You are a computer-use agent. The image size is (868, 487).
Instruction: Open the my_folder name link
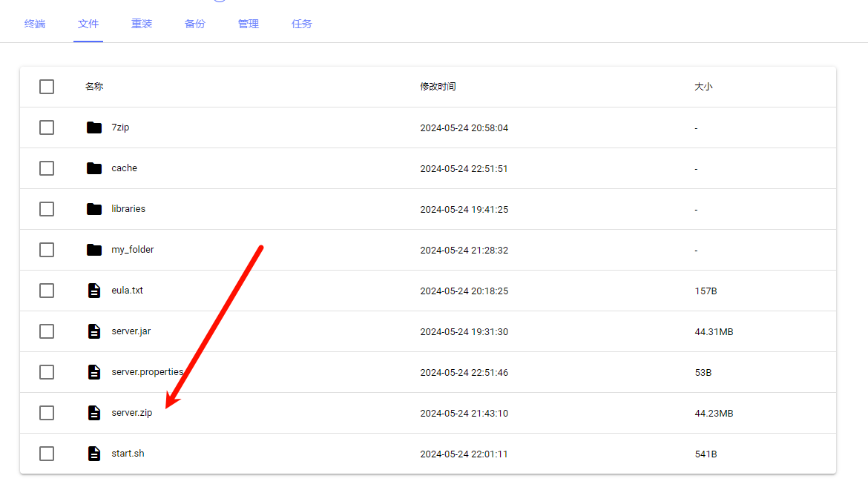133,250
